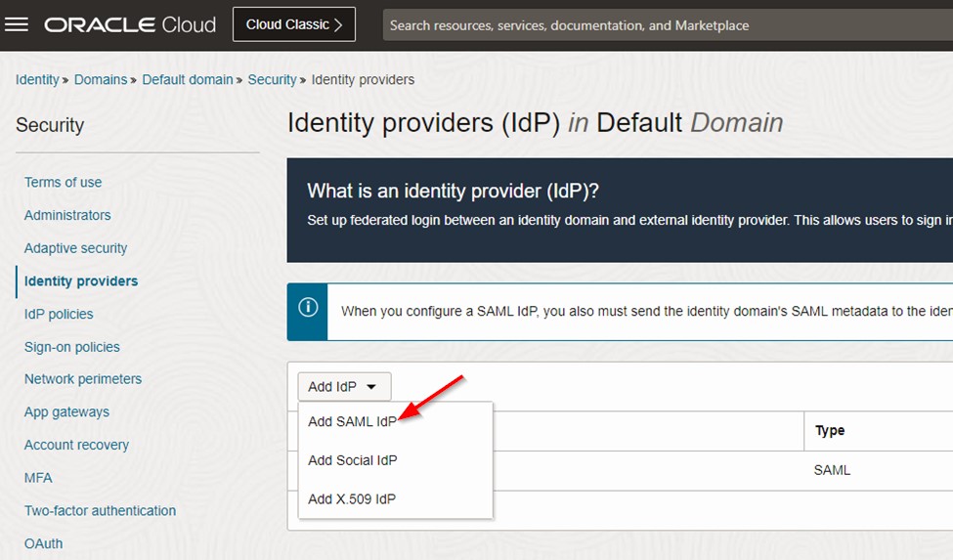
Task: Go to Default domain breadcrumb
Action: (x=188, y=79)
